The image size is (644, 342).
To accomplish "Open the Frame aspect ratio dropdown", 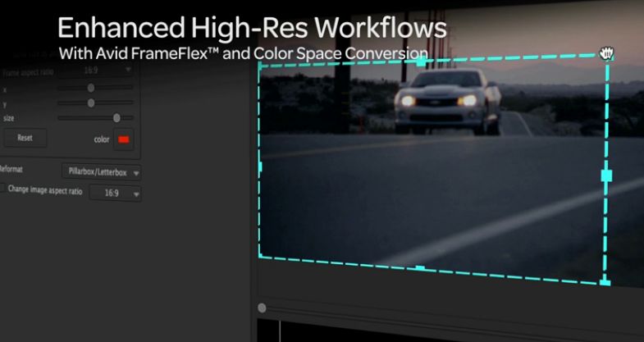I will tap(96, 71).
